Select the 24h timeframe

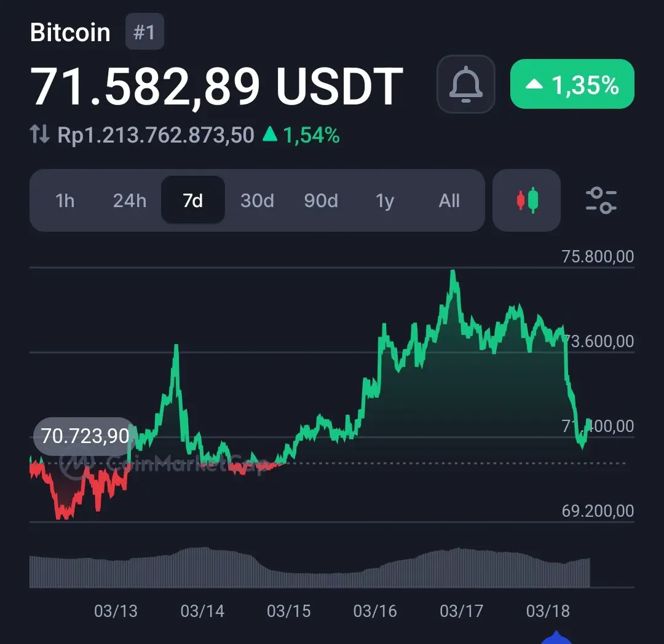point(130,200)
